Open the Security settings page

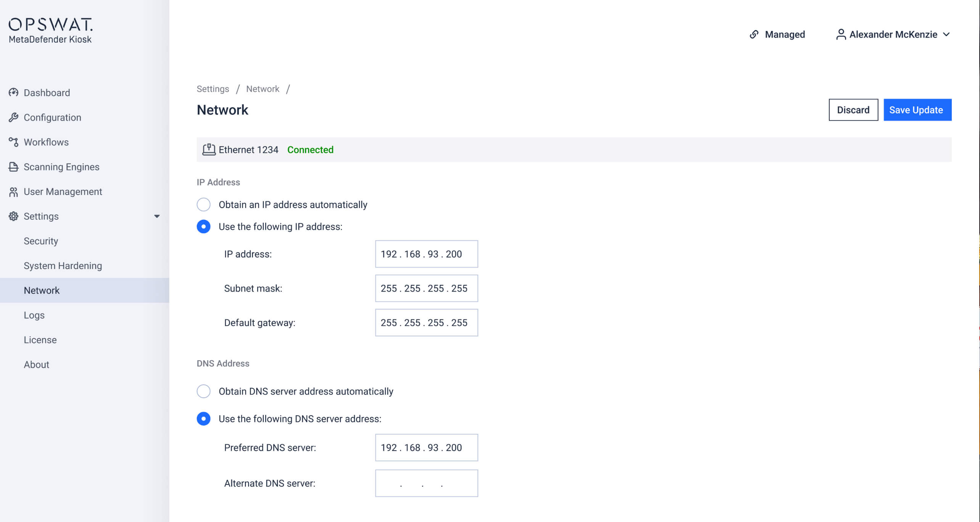pos(40,241)
